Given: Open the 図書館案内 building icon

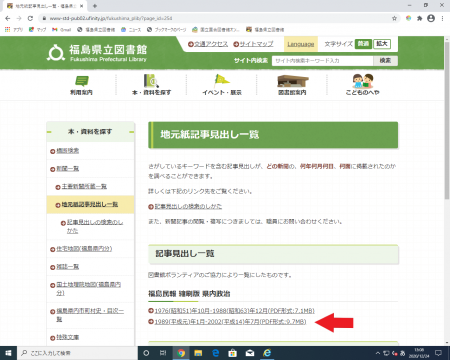Looking at the screenshot, I should tap(292, 85).
